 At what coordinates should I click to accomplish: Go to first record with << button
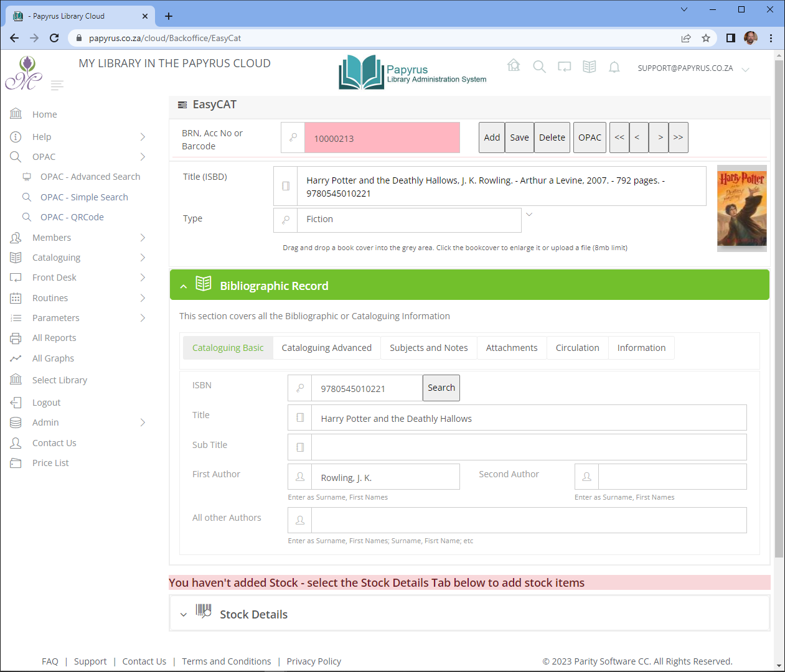(619, 138)
